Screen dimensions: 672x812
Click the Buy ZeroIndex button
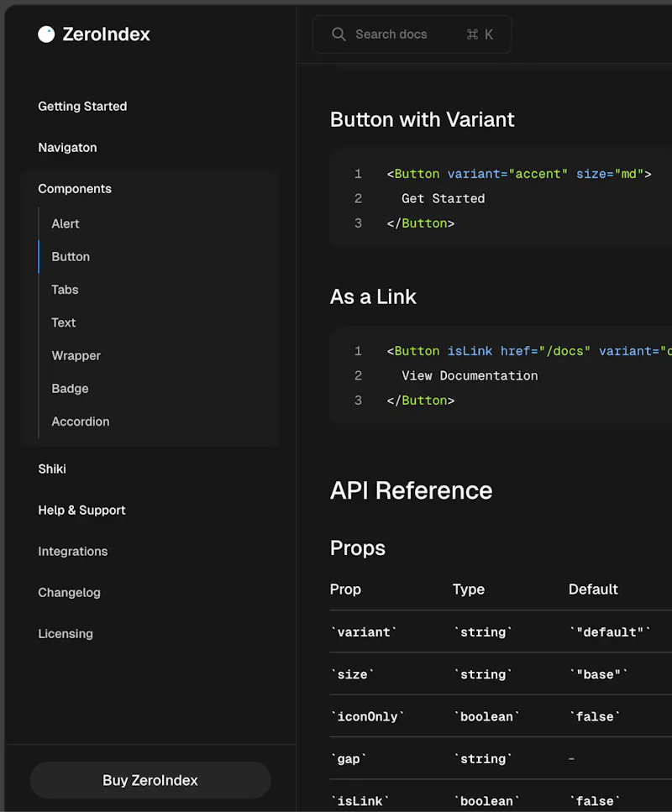click(150, 780)
